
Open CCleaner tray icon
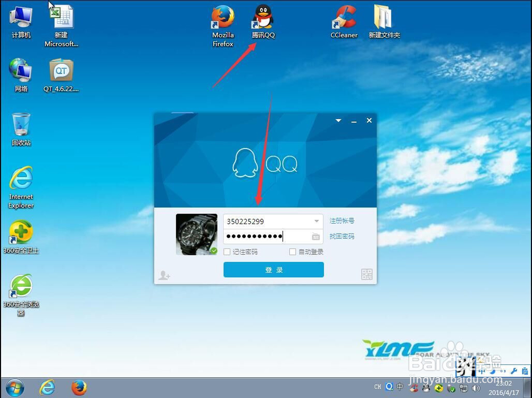pos(413,388)
